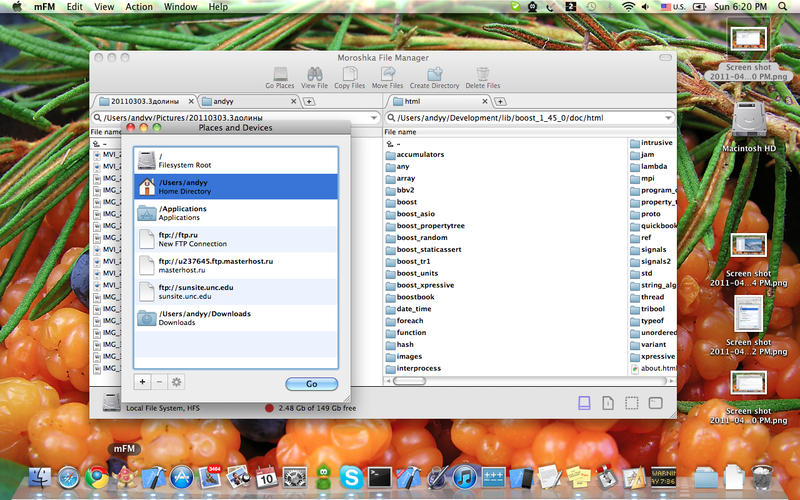Toggle the purple panel view icon
This screenshot has height=500, width=800.
pyautogui.click(x=584, y=403)
